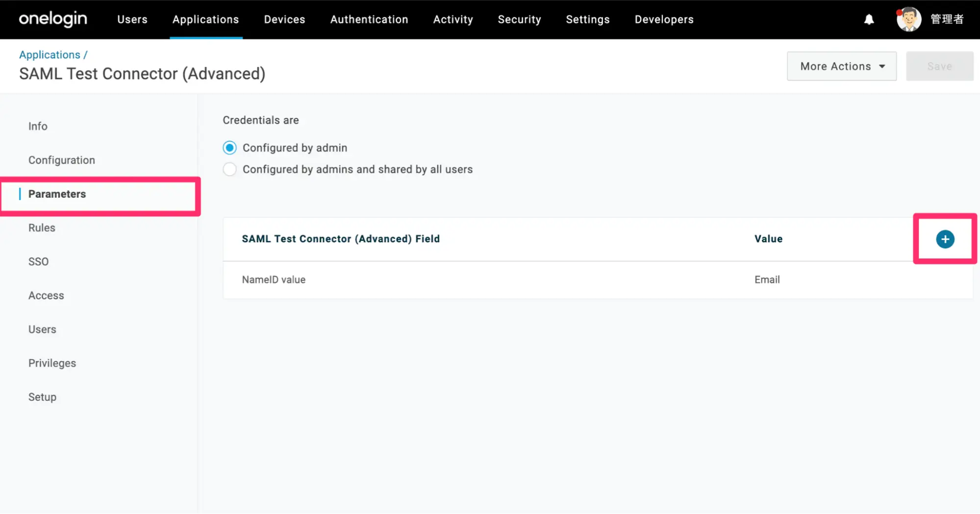Open the SSO side tab
Viewport: 980px width, 514px height.
[38, 261]
